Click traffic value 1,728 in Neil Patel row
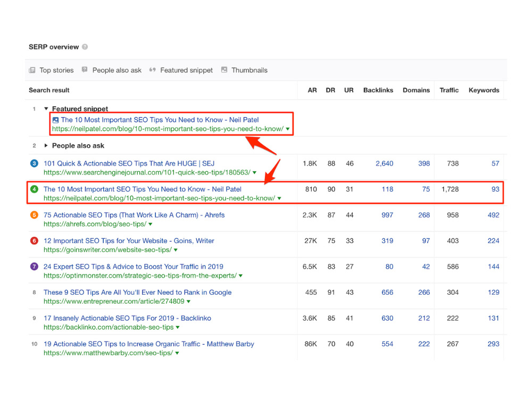The width and height of the screenshot is (532, 399). [450, 189]
